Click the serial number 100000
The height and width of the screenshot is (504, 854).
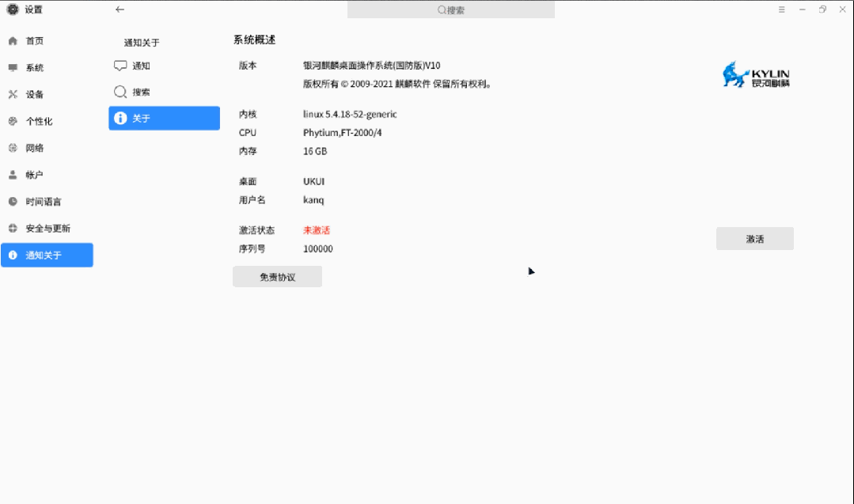tap(318, 248)
